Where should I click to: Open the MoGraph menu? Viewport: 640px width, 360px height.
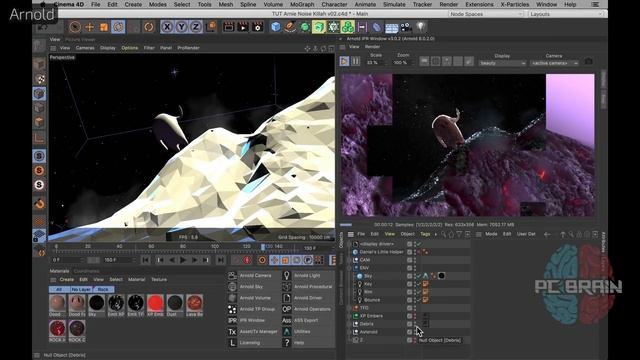pos(302,4)
